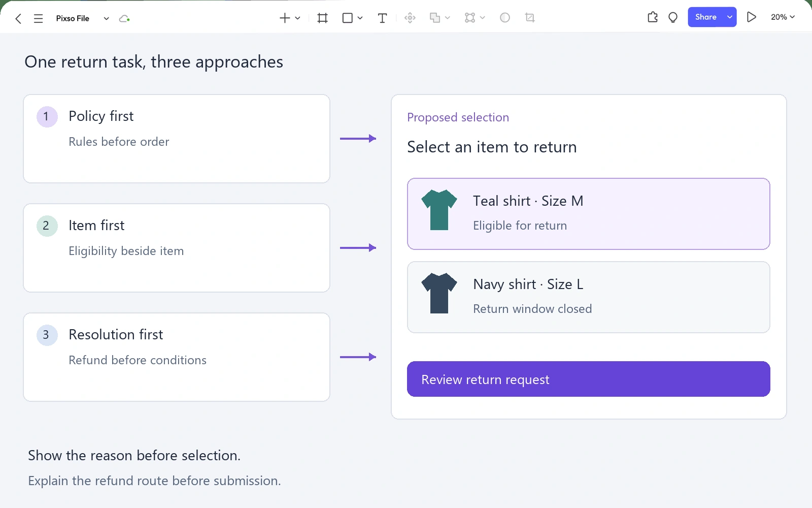Expand the shape tool dropdown arrow
This screenshot has height=508, width=812.
point(360,18)
